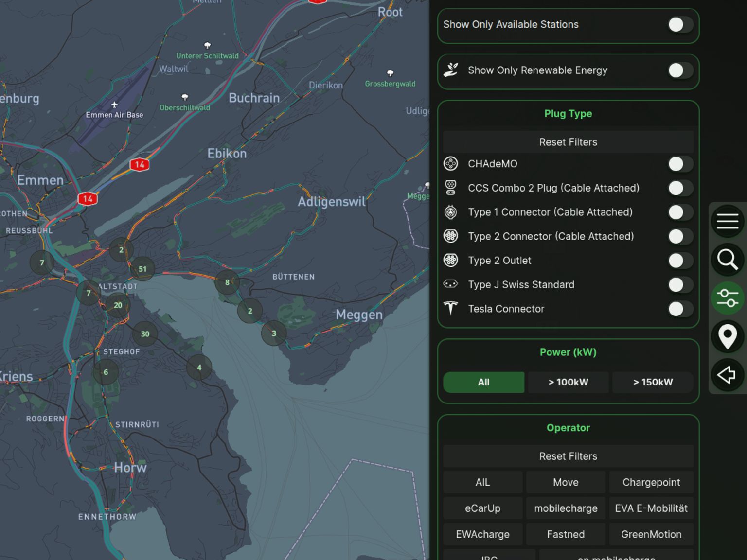Filter by operator mobilecharge
Viewport: 747px width, 560px height.
click(566, 508)
